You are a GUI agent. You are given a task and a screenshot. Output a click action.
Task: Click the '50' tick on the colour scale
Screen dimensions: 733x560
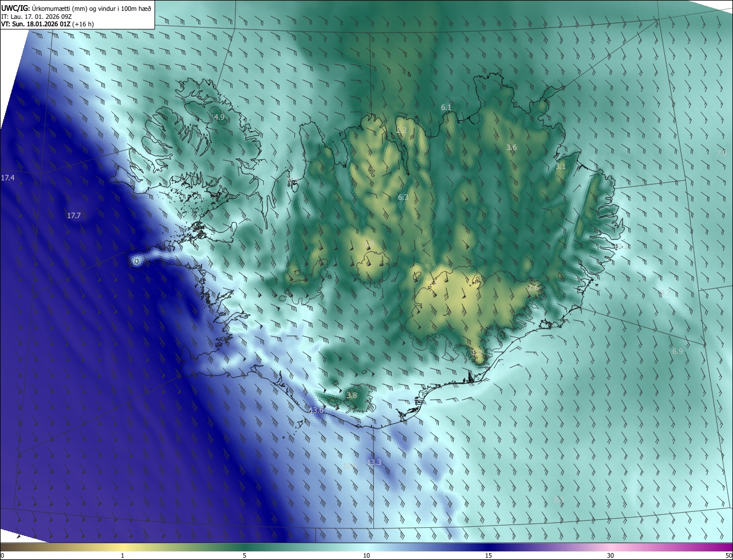[728, 555]
